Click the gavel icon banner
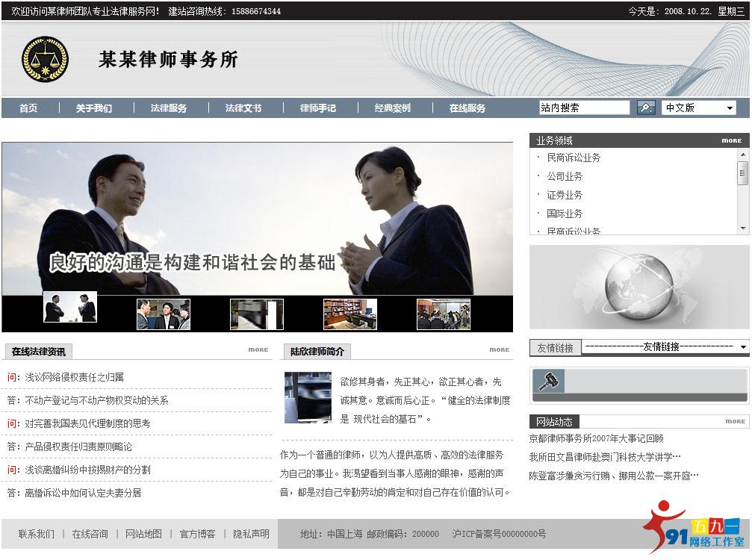This screenshot has width=752, height=560. coord(549,381)
